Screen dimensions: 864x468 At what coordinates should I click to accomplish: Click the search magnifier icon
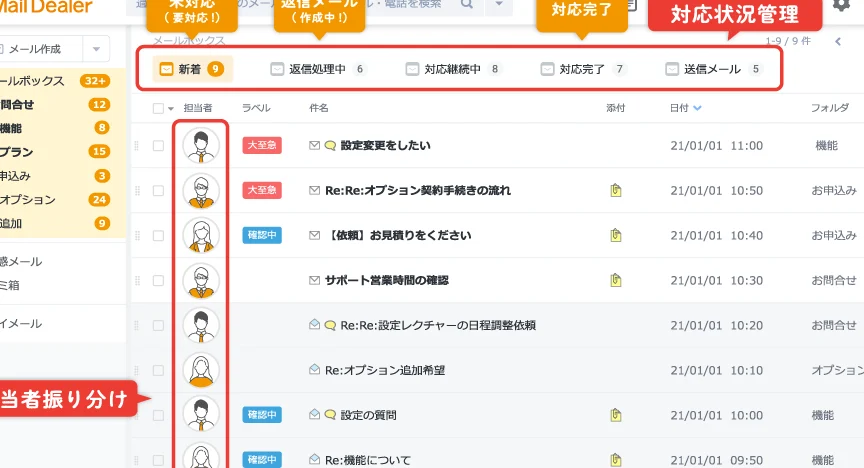coord(467,5)
